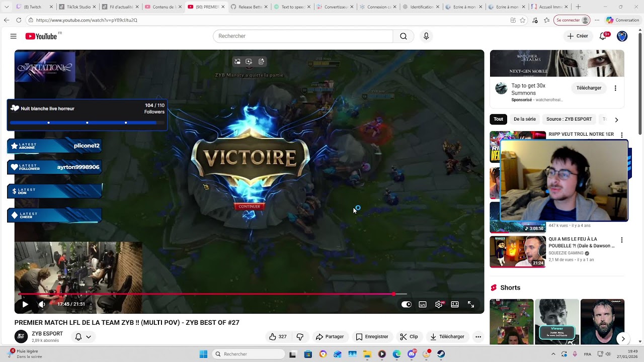Select the Tout filter chip
Screen dimensions: 644x362
(x=498, y=119)
